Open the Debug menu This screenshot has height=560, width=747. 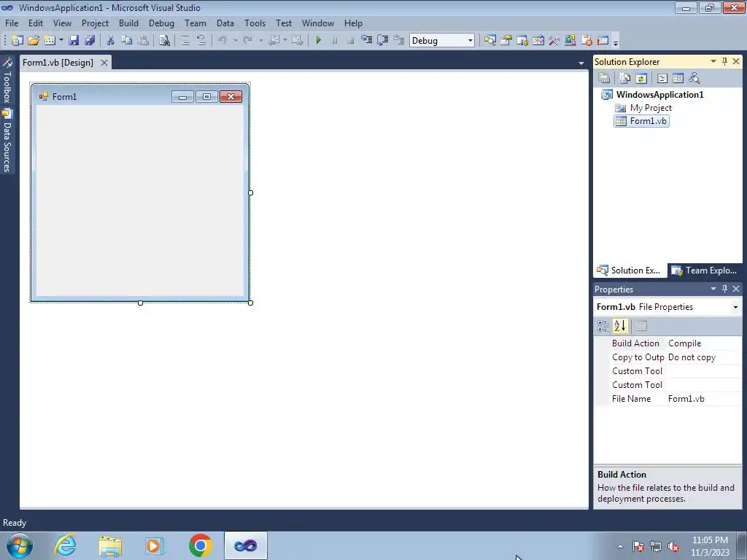point(161,23)
